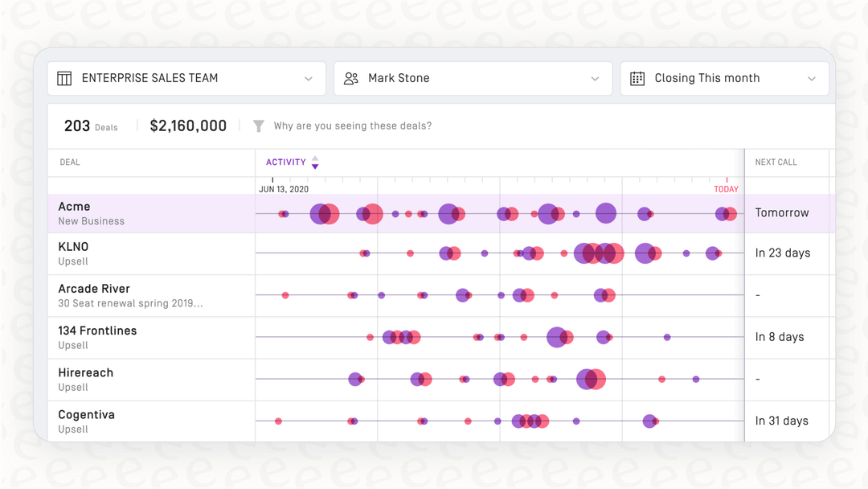Click the TODAY marker on the timeline
The width and height of the screenshot is (868, 489).
pos(726,189)
